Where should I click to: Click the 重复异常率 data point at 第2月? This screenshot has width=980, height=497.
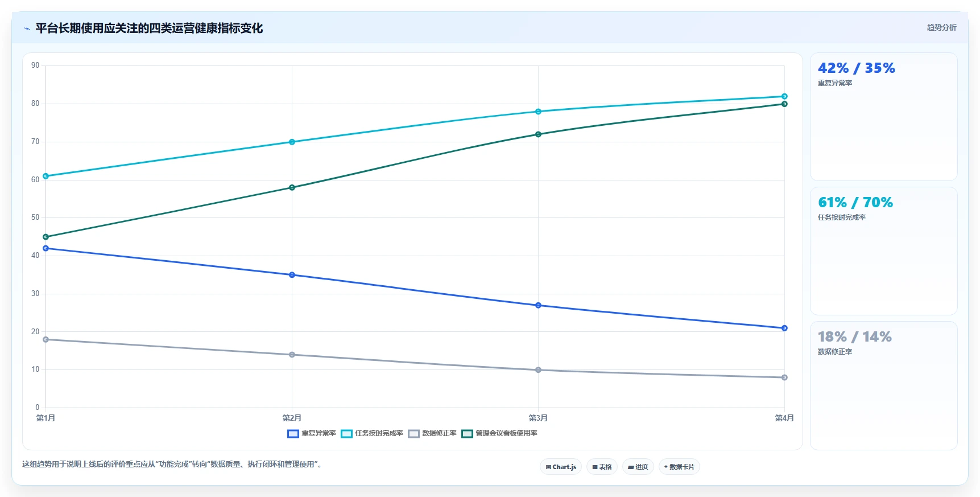coord(292,275)
